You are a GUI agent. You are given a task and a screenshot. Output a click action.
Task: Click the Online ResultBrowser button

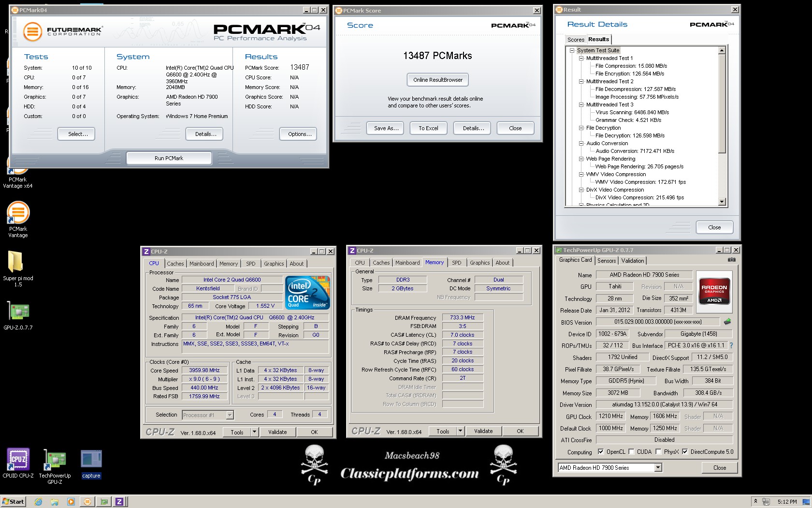tap(438, 80)
